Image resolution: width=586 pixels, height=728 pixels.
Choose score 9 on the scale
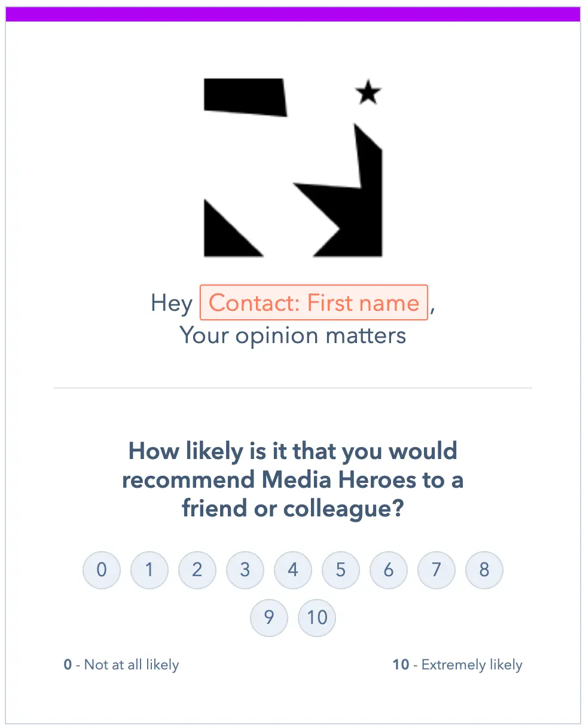pos(269,617)
